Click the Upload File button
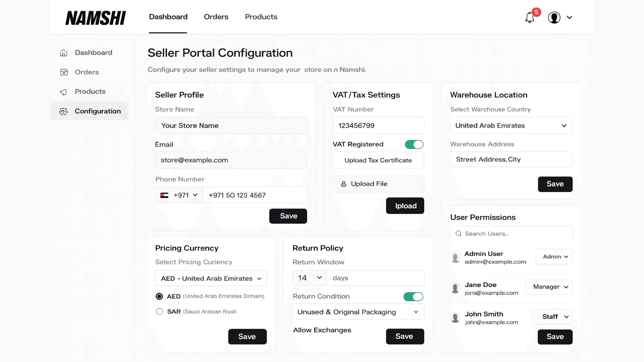Image resolution: width=644 pixels, height=362 pixels. [378, 184]
